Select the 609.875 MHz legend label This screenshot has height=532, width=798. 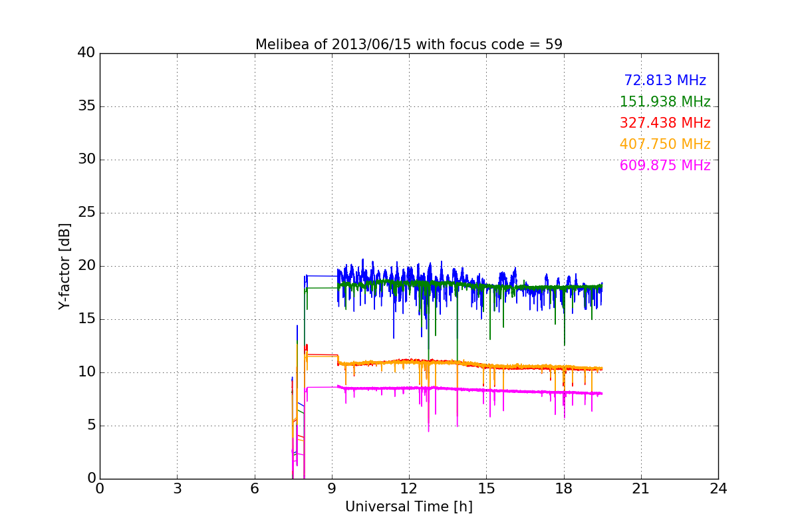pos(665,166)
